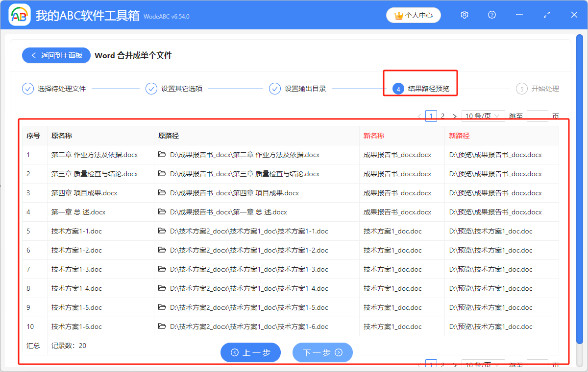Open the 个人中心 personal center button

[413, 15]
